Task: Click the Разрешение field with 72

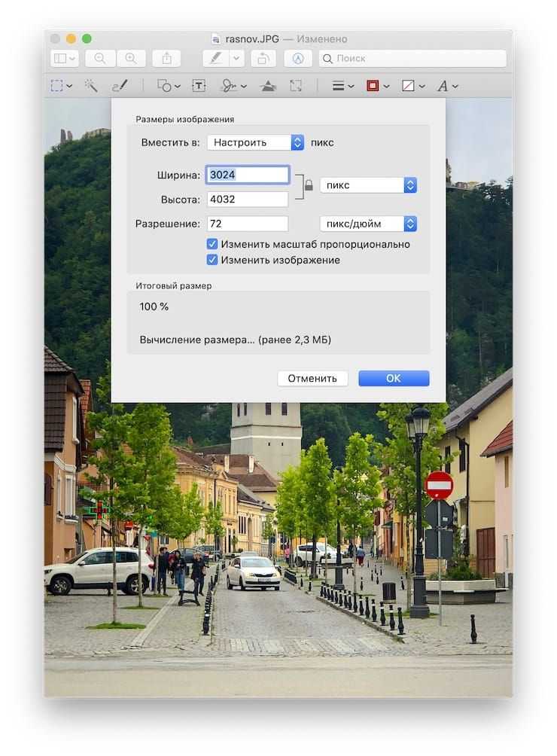Action: pos(248,223)
